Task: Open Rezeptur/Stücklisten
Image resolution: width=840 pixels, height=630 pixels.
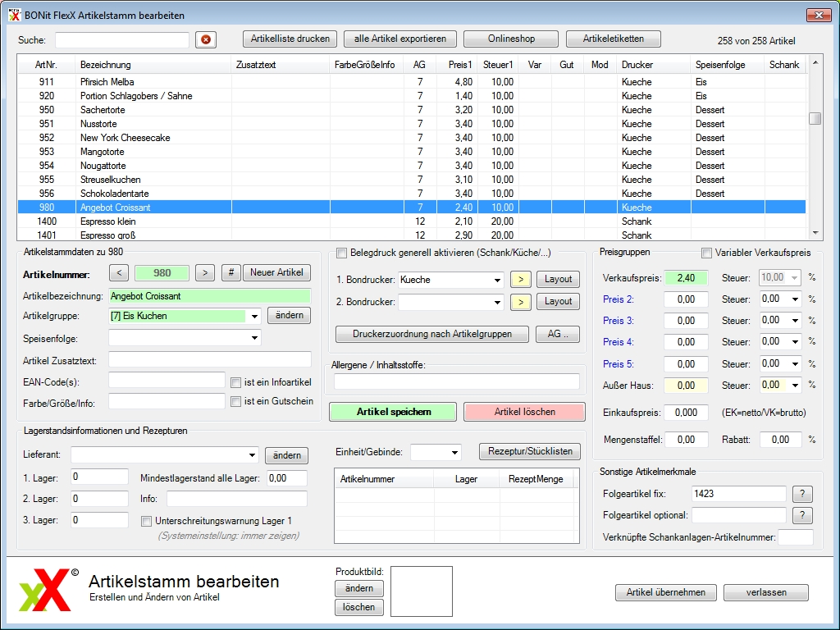Action: click(x=530, y=452)
